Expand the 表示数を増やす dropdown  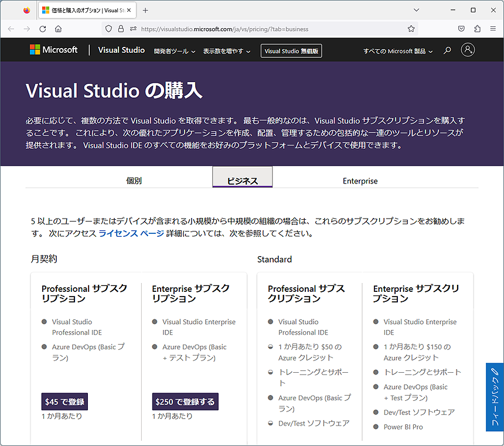[226, 51]
